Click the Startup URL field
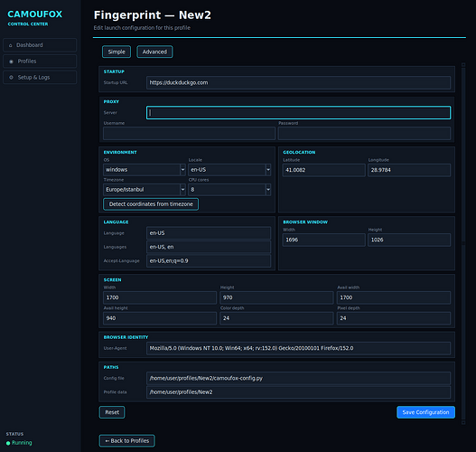 (298, 82)
